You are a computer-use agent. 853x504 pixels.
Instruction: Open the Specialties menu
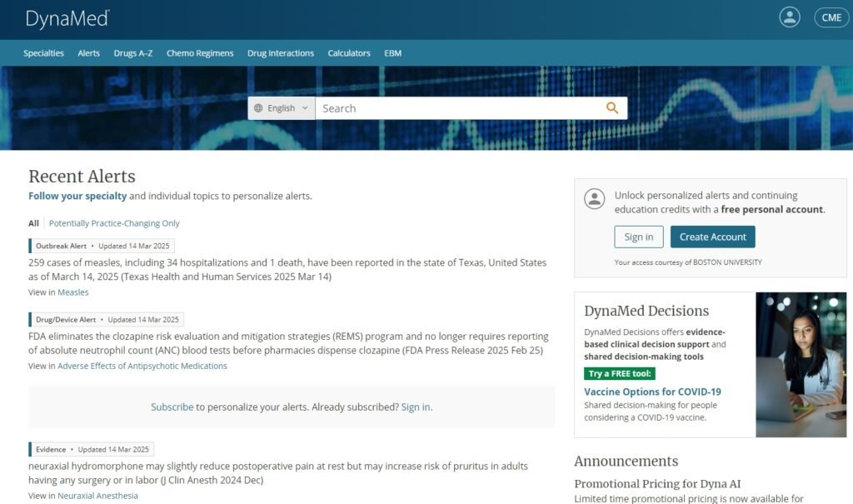[x=43, y=53]
